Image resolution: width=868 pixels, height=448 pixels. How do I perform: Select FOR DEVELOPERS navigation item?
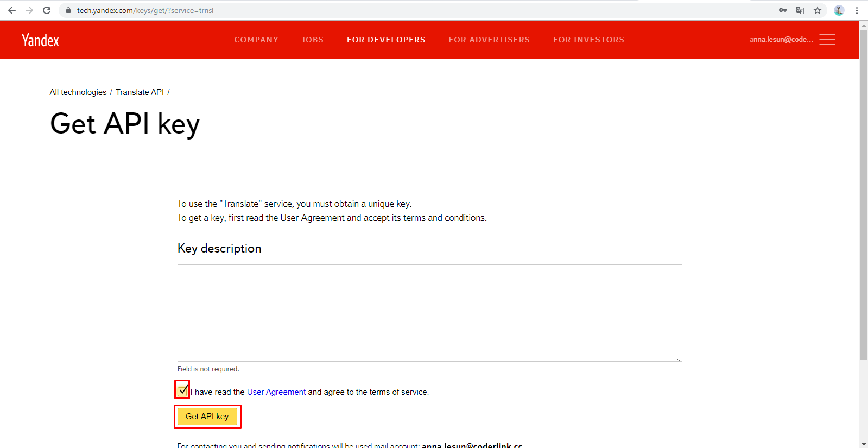pos(386,40)
